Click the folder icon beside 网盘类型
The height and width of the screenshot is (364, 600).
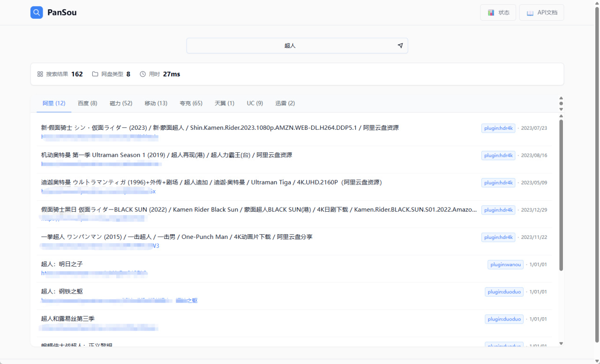[95, 74]
